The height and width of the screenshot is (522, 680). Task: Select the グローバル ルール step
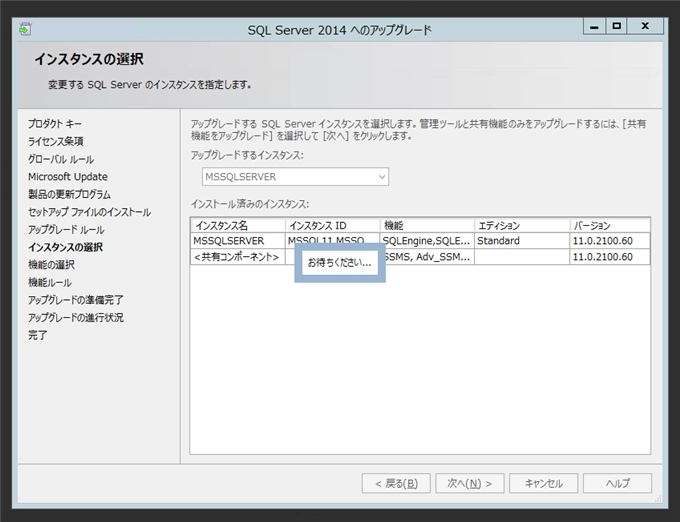[61, 160]
